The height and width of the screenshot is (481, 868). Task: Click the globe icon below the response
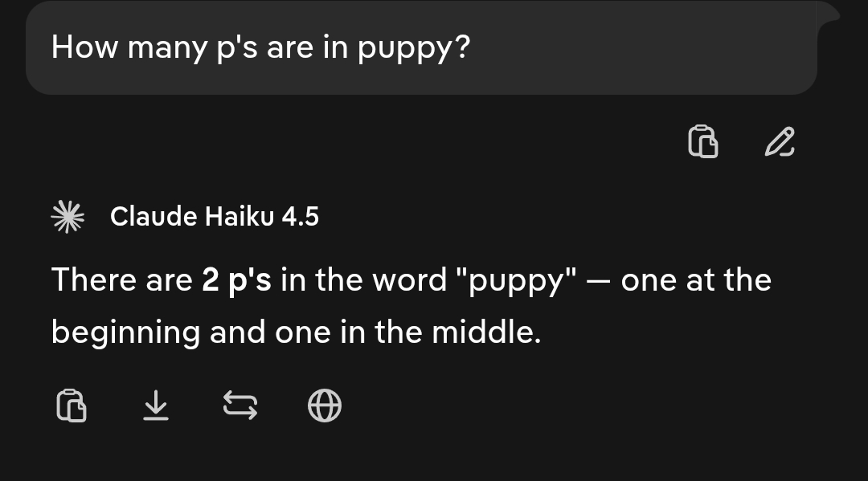[x=325, y=406]
